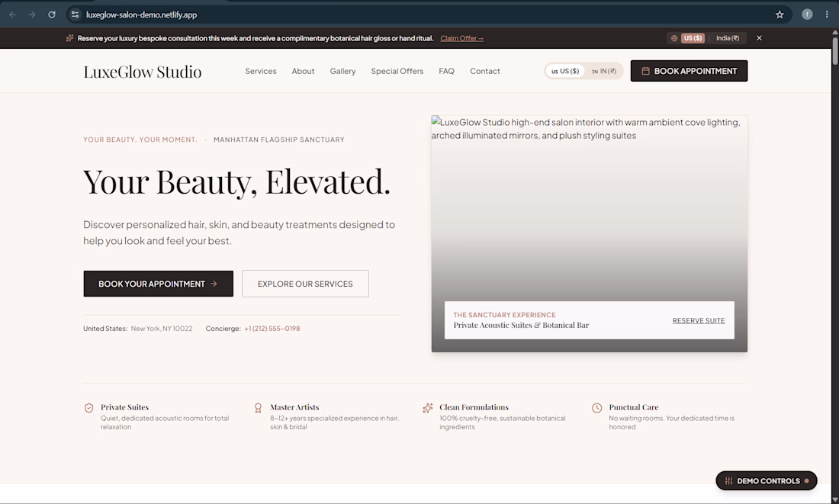Open the Contact nav item
The image size is (839, 504).
[x=485, y=71]
